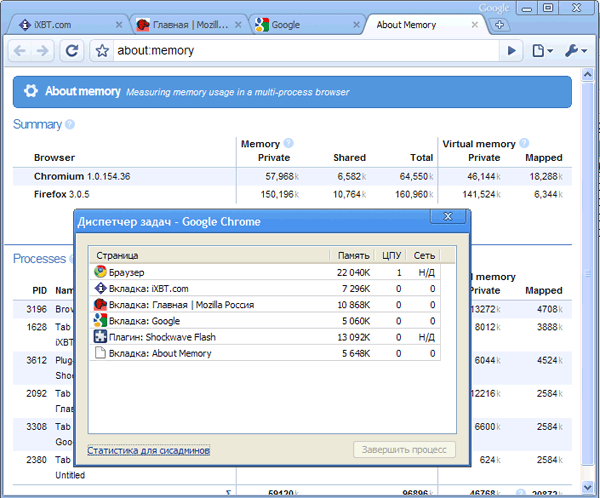This screenshot has width=600, height=498.
Task: Reload the about:memory page
Action: pos(72,51)
